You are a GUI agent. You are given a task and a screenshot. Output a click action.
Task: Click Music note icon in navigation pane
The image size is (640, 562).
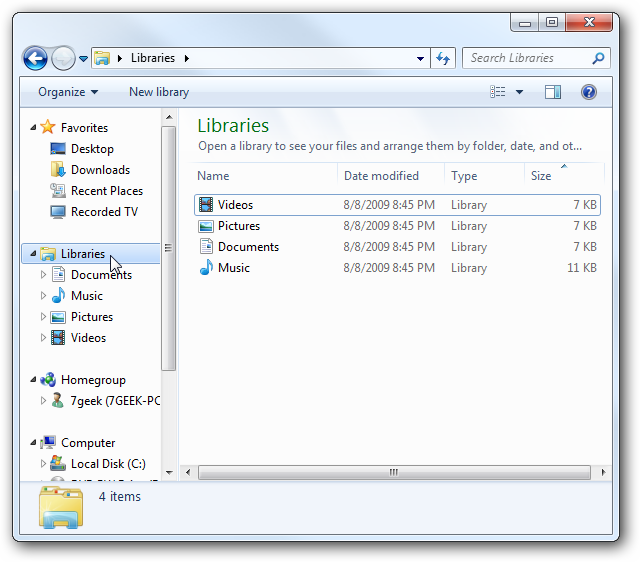coord(58,295)
